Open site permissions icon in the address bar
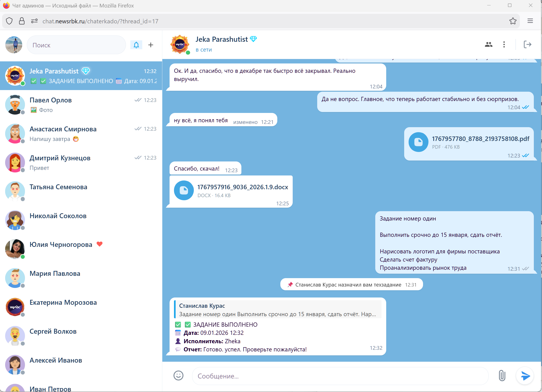542x392 pixels. coord(35,21)
